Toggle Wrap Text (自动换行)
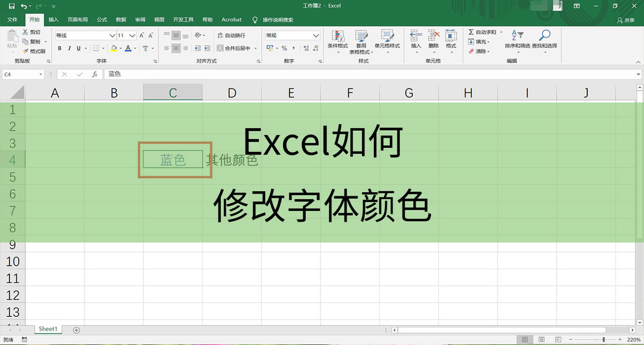644x345 pixels. pos(231,35)
